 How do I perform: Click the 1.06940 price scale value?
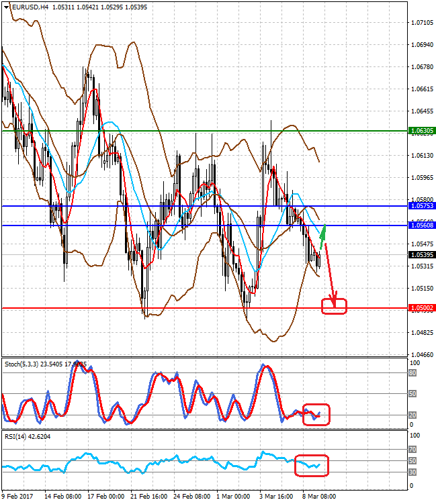point(422,45)
